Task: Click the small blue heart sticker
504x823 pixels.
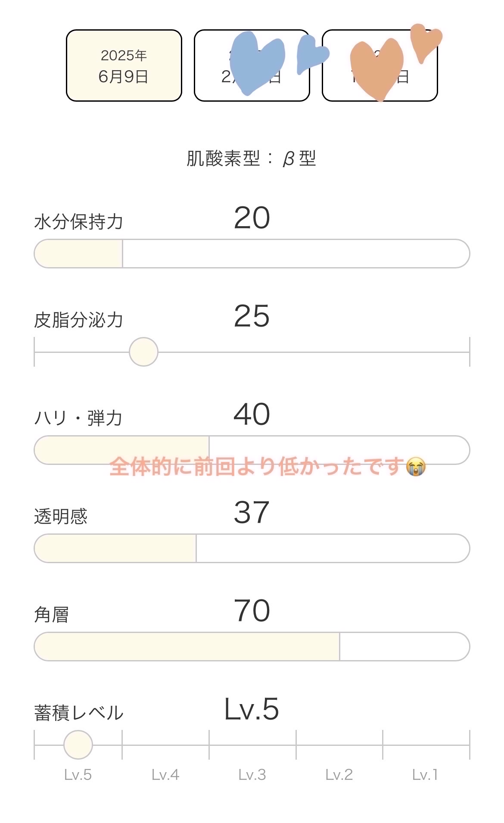Action: click(x=310, y=54)
